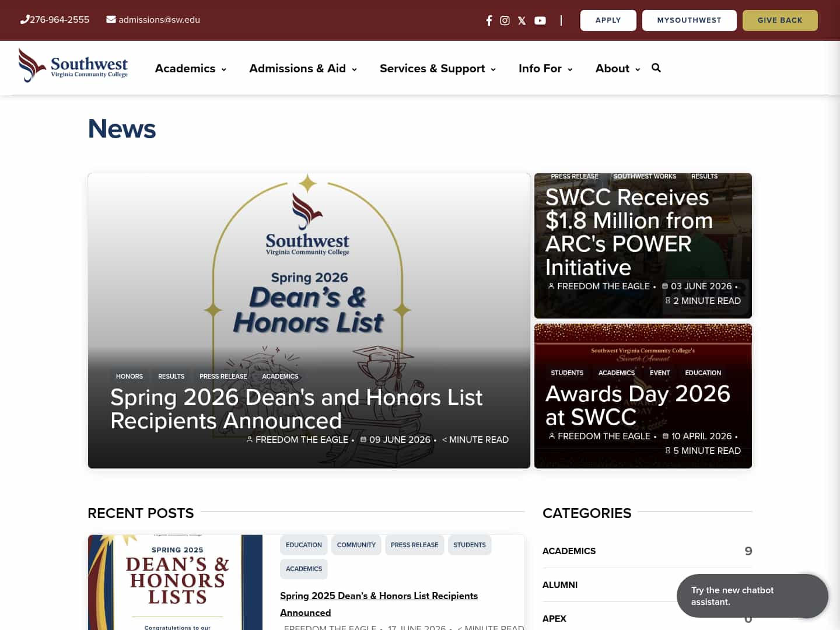This screenshot has height=630, width=840.
Task: Click the GIVE BACK button
Action: (x=780, y=20)
